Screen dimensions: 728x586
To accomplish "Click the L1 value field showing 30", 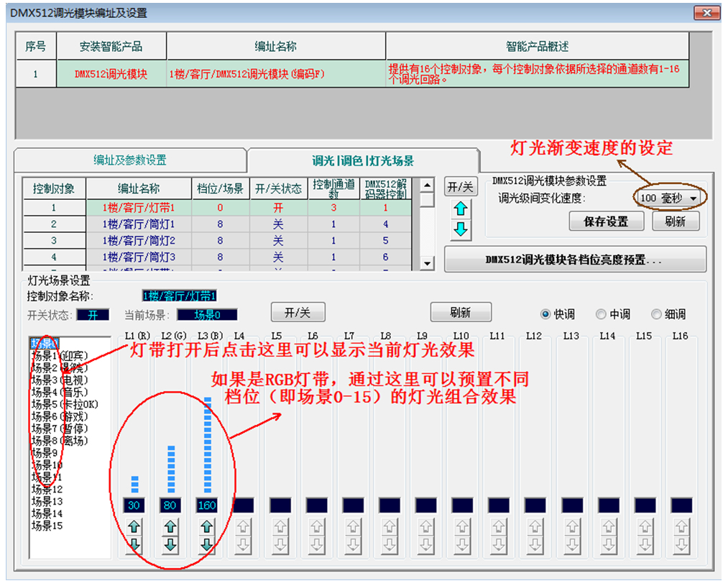I will [x=134, y=505].
